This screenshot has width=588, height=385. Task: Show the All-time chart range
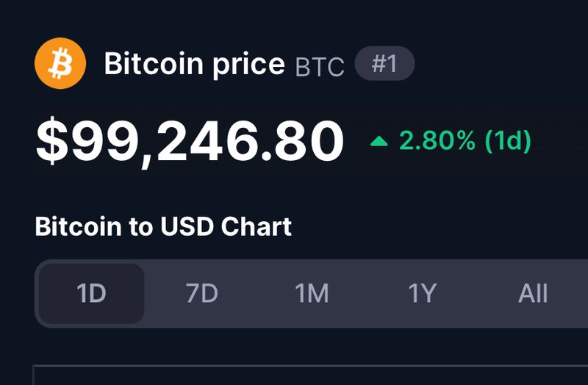[x=532, y=294]
